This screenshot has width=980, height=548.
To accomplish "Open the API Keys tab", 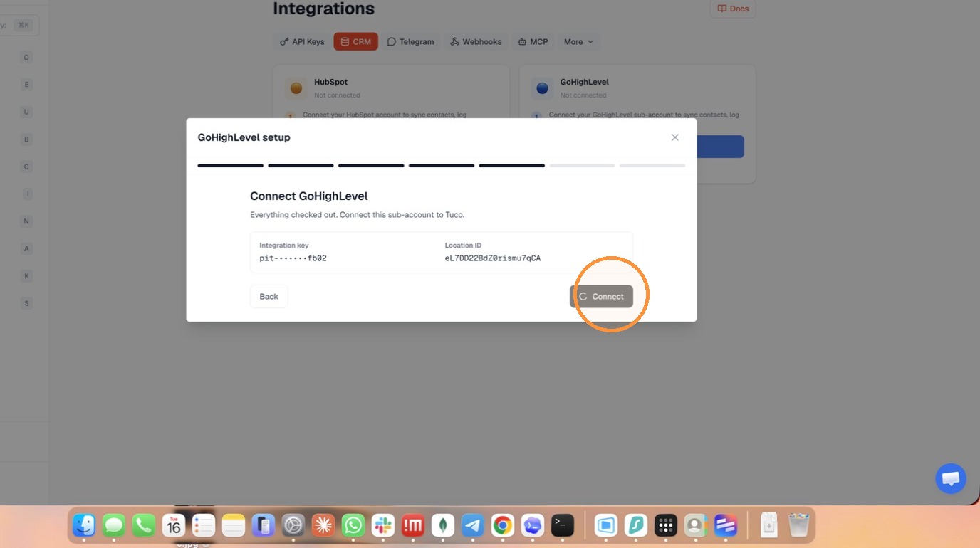I will tap(302, 41).
